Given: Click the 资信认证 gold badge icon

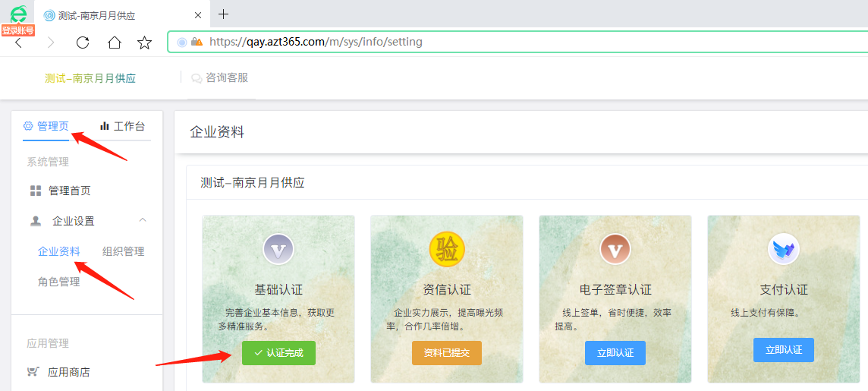Looking at the screenshot, I should point(447,249).
